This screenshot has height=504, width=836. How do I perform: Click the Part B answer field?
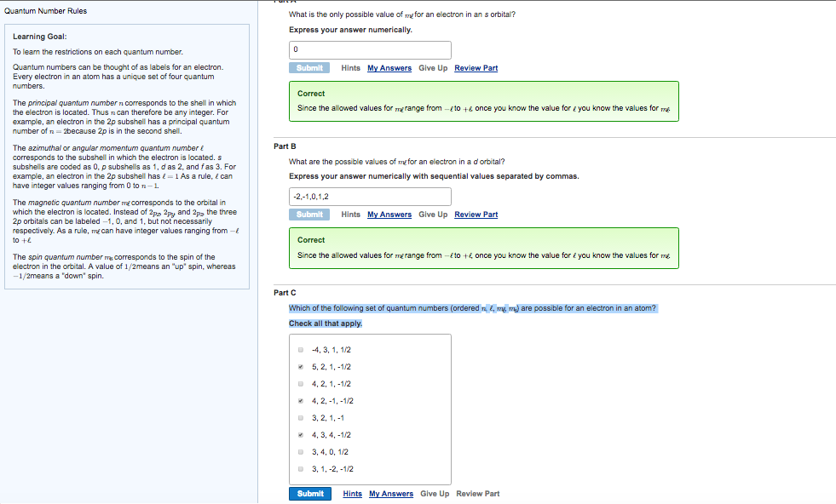pyautogui.click(x=369, y=196)
